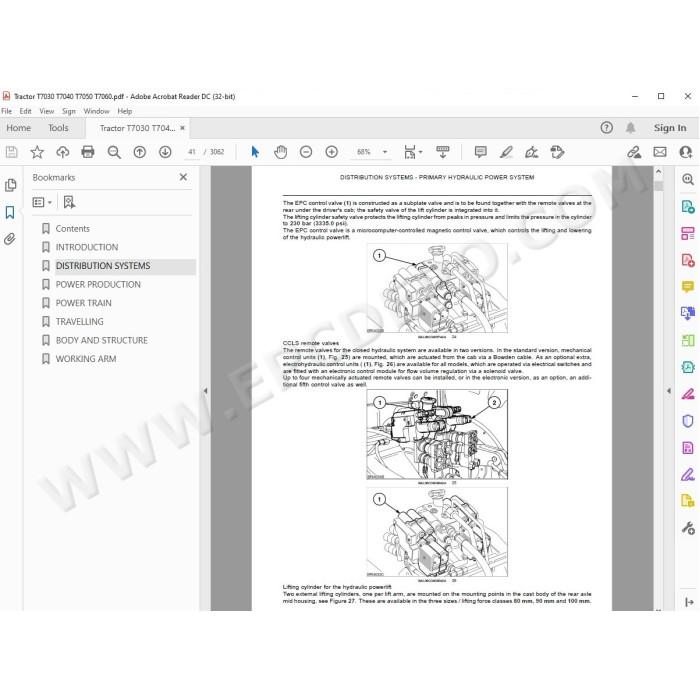
Task: Jump to BODY AND STRUCTURE bookmark
Action: point(101,341)
